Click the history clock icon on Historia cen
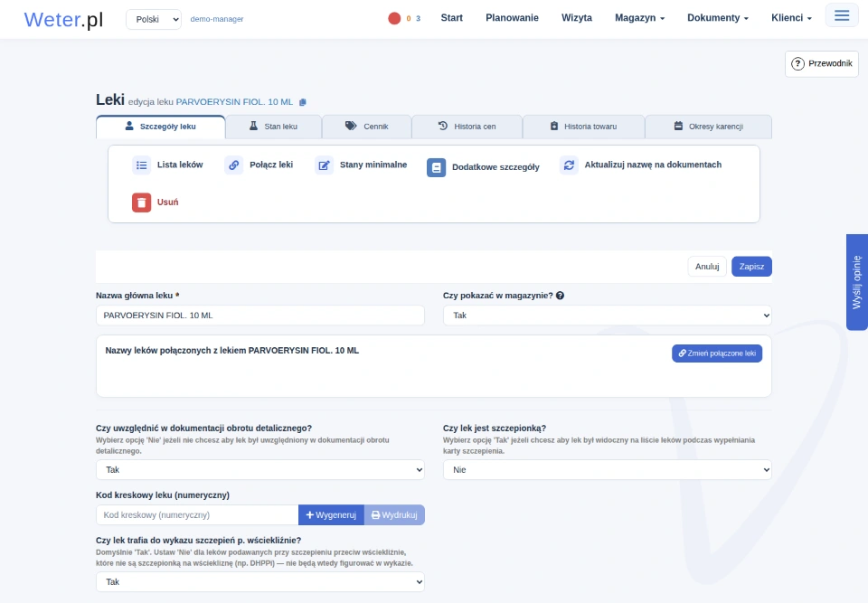 (443, 126)
